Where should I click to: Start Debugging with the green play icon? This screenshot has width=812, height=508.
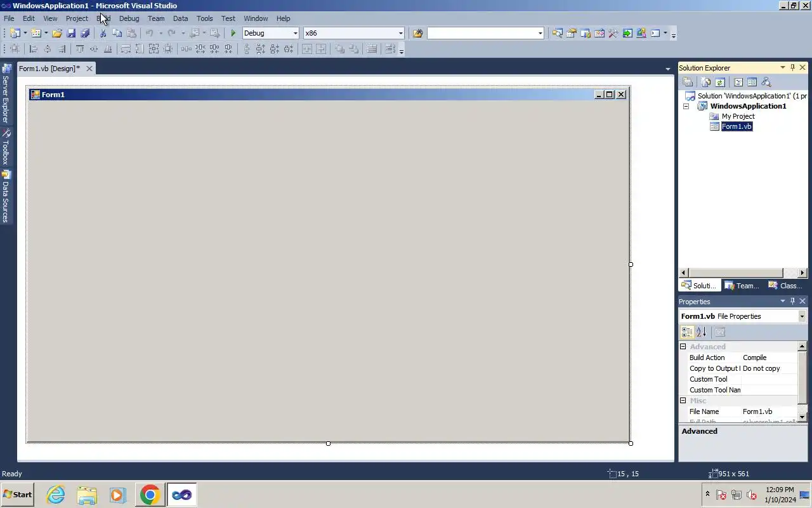click(x=233, y=33)
